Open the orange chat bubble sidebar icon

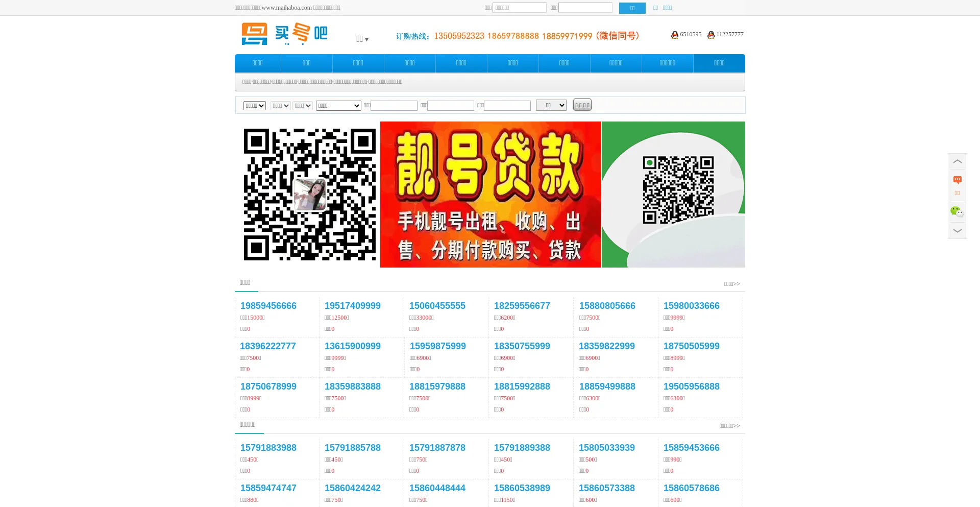[958, 180]
